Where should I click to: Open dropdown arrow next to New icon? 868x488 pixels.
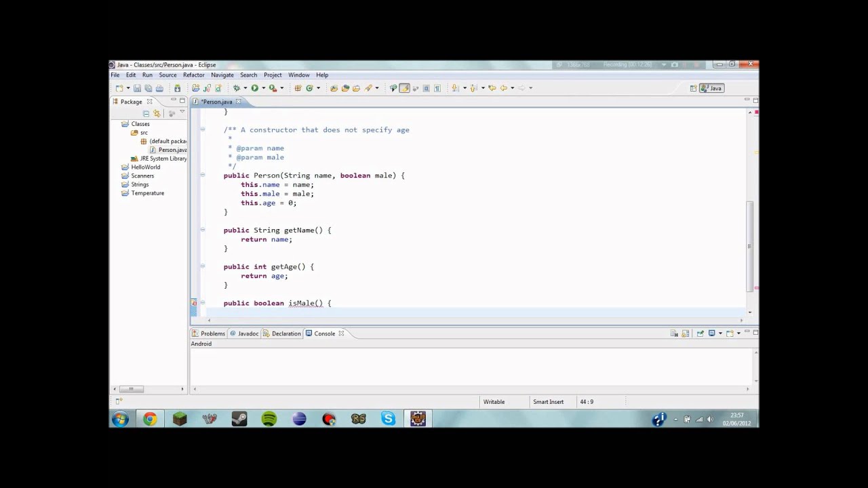tap(127, 88)
